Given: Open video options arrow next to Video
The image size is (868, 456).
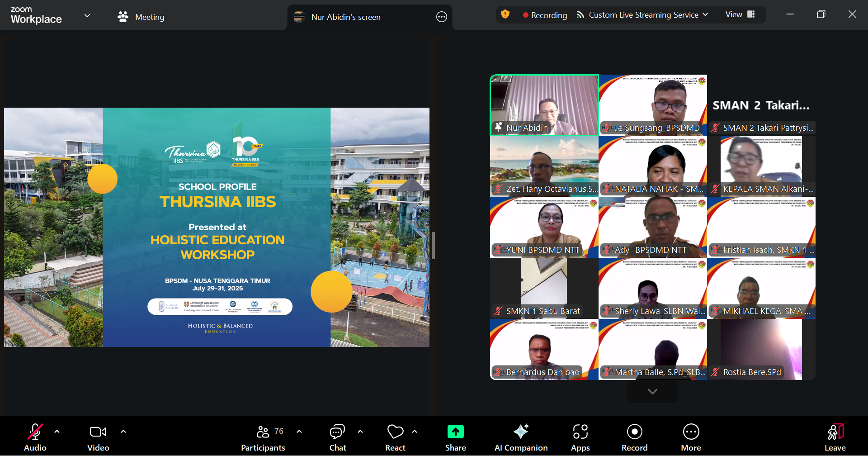Looking at the screenshot, I should (123, 432).
